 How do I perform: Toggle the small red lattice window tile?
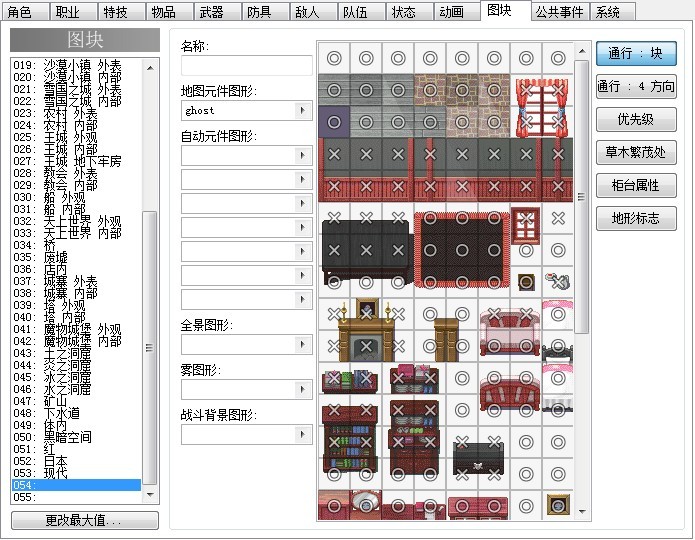[x=526, y=218]
